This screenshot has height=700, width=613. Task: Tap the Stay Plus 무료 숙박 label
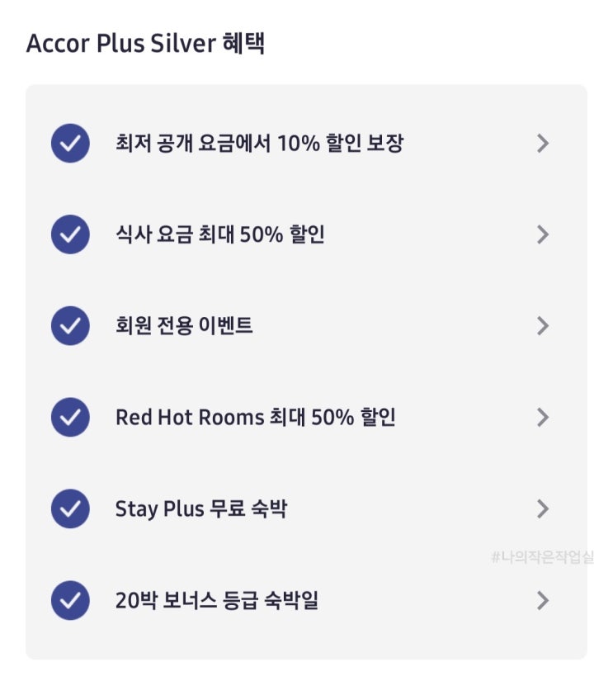(201, 508)
